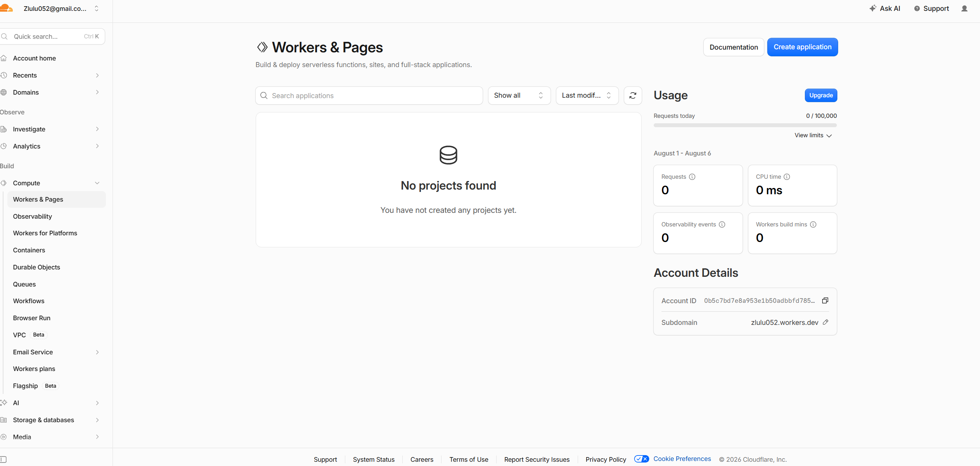
Task: Select Workers & Pages in sidebar
Action: pos(56,199)
